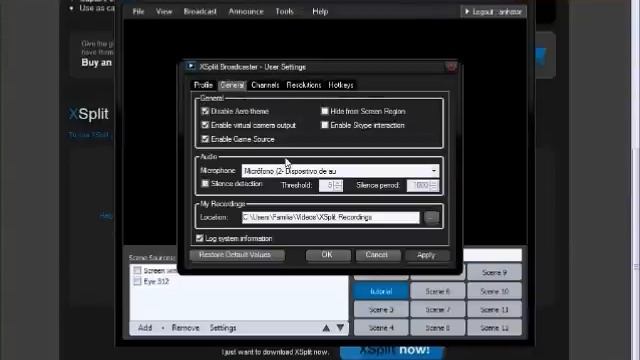Open the Broadcast menu
This screenshot has width=640, height=360.
tap(200, 11)
